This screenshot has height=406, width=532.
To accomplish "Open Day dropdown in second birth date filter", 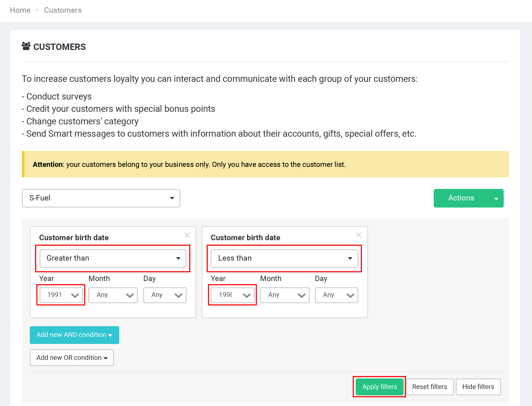I will pyautogui.click(x=336, y=295).
